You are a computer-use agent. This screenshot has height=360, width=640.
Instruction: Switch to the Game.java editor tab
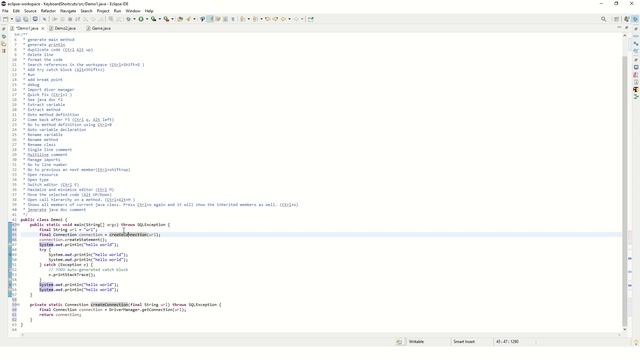(x=99, y=29)
